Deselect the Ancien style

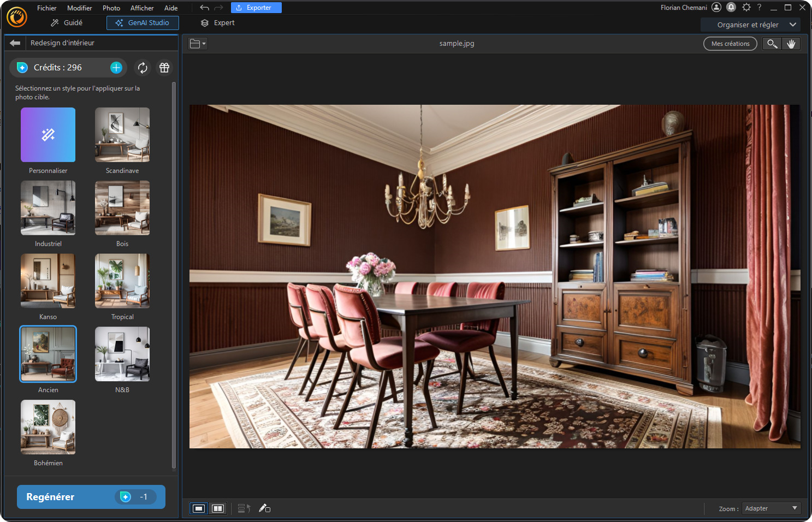pos(48,354)
